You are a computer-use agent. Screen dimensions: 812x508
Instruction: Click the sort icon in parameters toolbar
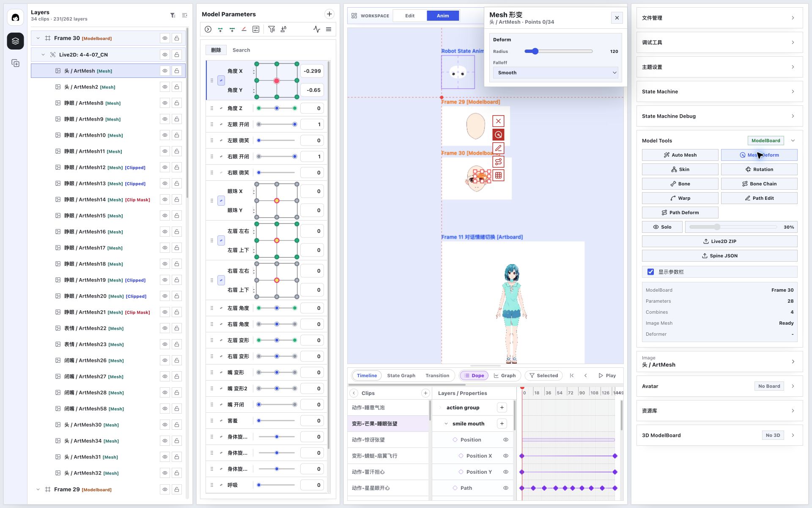point(283,29)
